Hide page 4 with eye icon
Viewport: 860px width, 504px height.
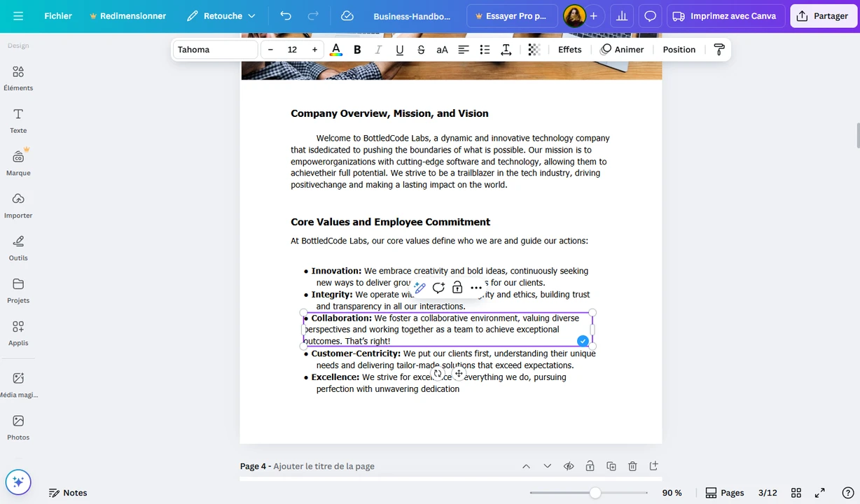pos(569,466)
